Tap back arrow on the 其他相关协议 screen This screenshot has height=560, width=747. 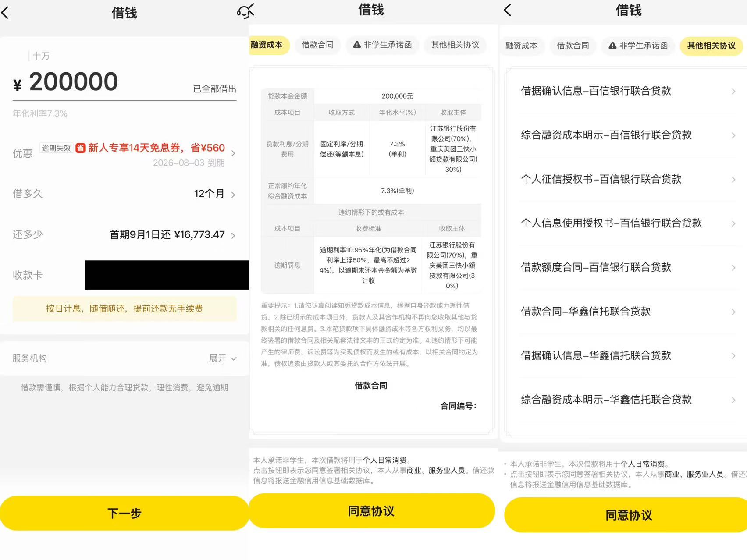(x=508, y=10)
